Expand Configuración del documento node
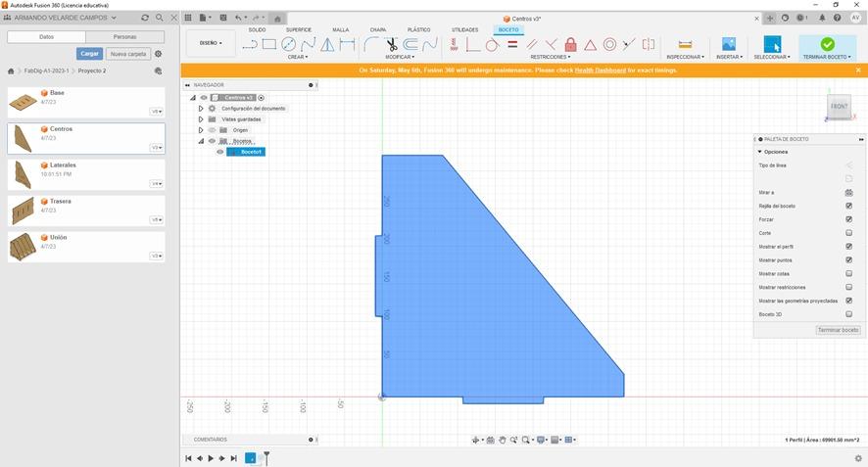The height and width of the screenshot is (467, 868). pyautogui.click(x=201, y=109)
